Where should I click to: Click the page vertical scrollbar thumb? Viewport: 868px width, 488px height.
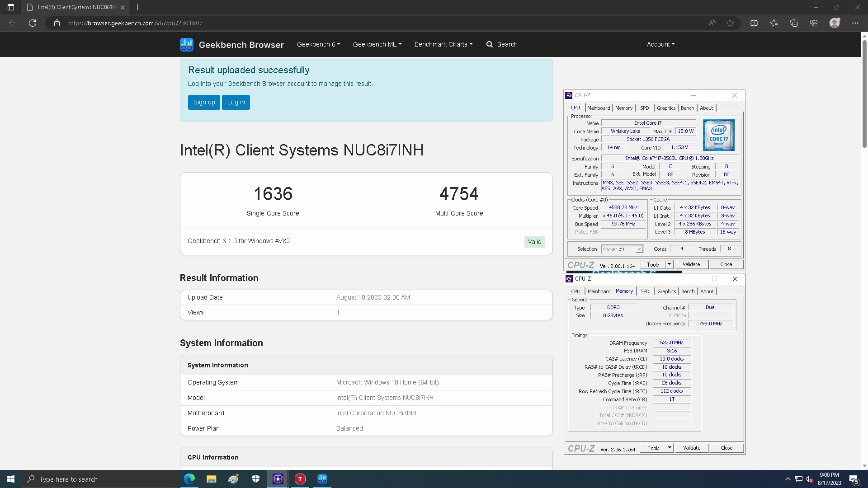864,94
